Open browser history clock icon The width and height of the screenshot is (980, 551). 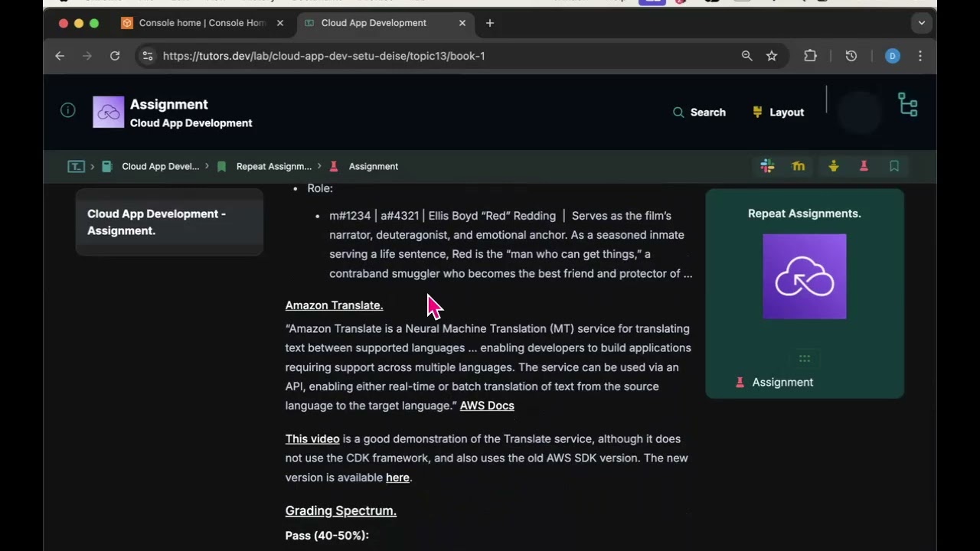pos(851,56)
